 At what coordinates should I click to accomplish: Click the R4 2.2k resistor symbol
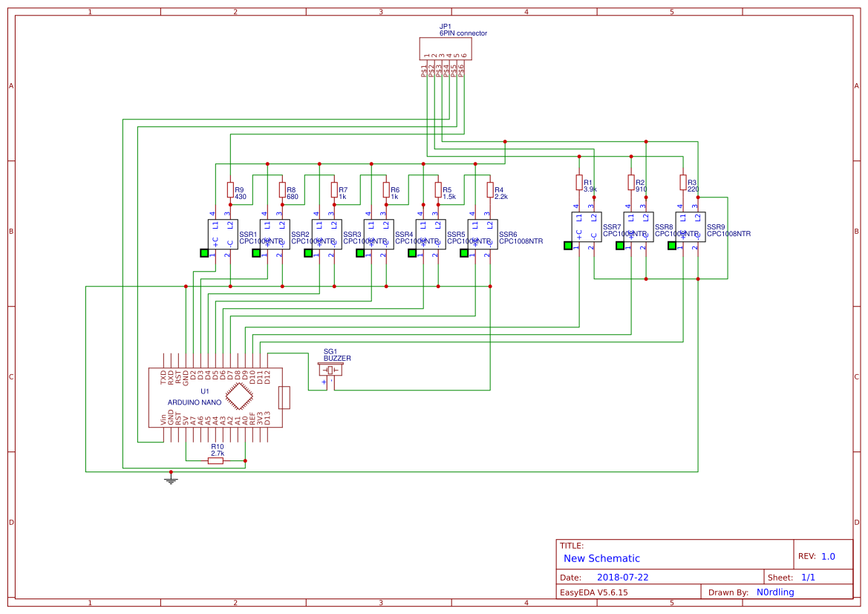tap(489, 190)
